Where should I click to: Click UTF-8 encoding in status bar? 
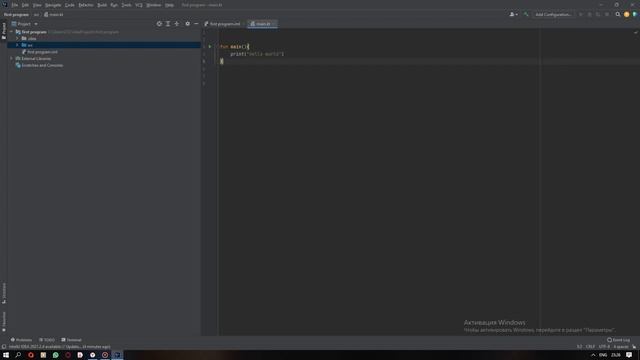(604, 347)
